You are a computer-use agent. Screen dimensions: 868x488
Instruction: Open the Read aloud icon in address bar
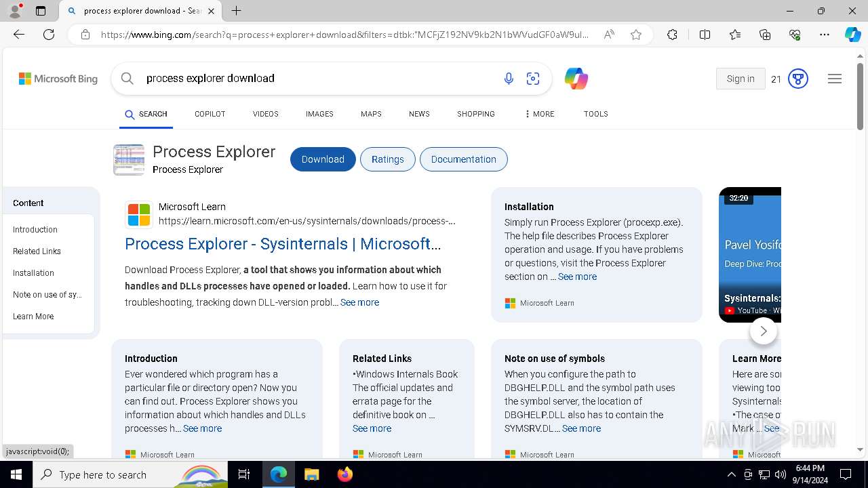609,35
